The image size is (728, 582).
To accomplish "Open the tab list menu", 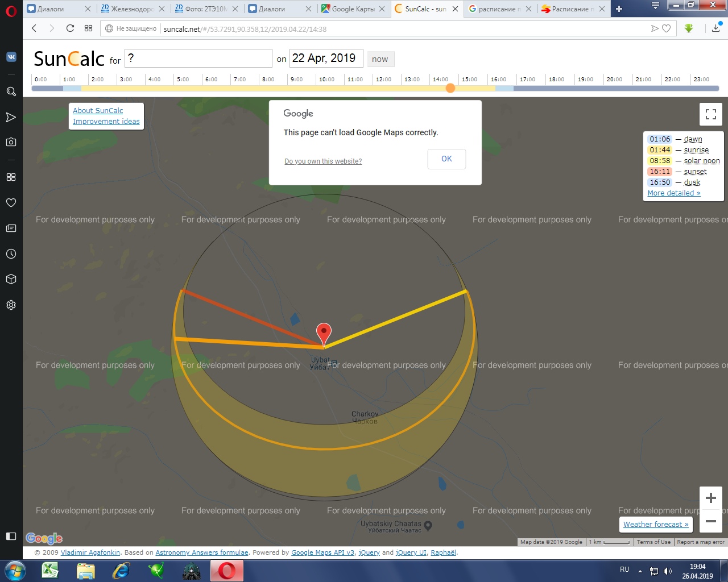I will click(x=655, y=6).
